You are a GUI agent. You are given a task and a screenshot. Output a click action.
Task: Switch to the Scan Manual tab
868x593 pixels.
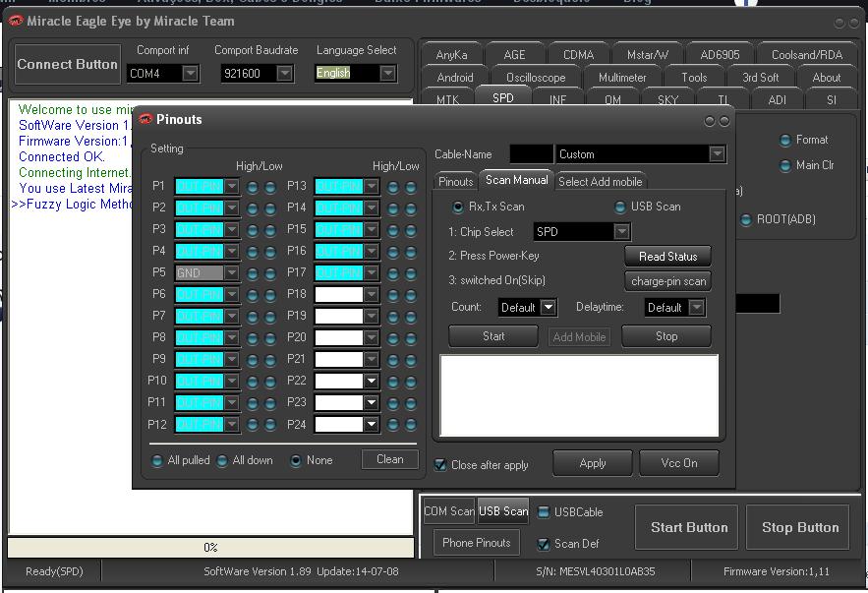pos(516,180)
